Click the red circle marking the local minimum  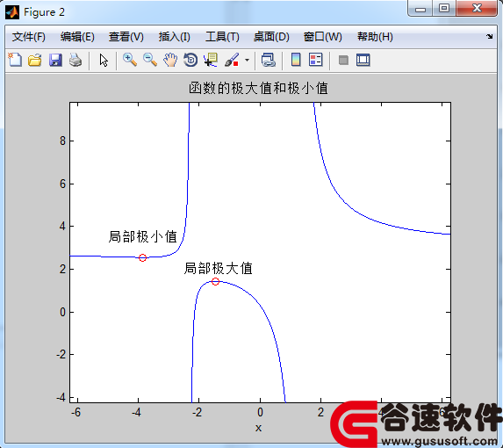(143, 257)
